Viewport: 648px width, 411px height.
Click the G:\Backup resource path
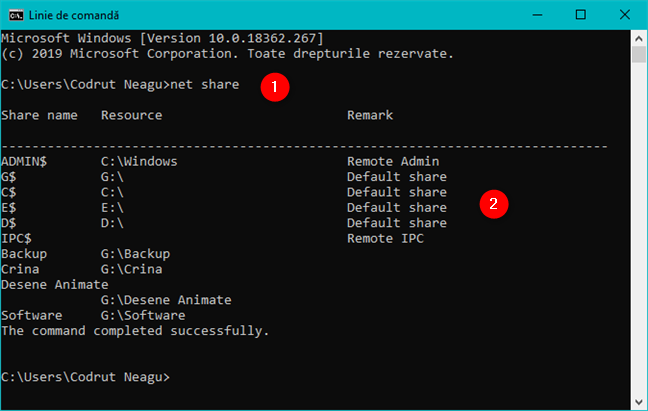click(135, 254)
